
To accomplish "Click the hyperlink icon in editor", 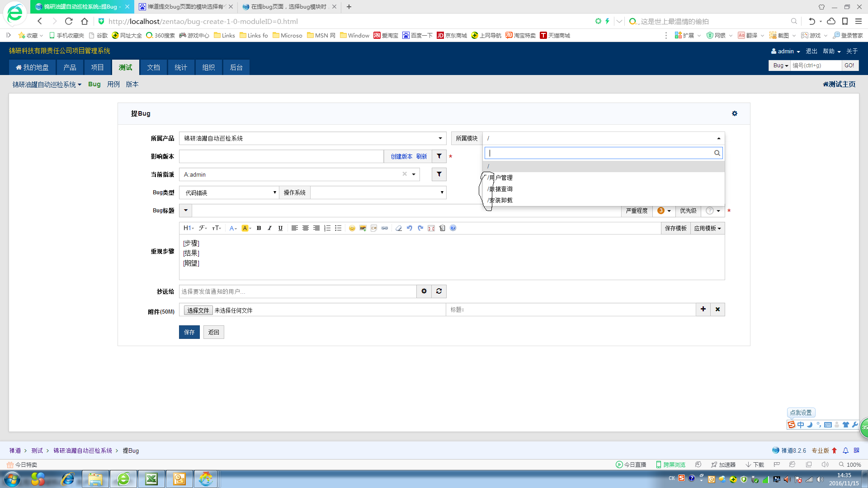I will [x=384, y=228].
